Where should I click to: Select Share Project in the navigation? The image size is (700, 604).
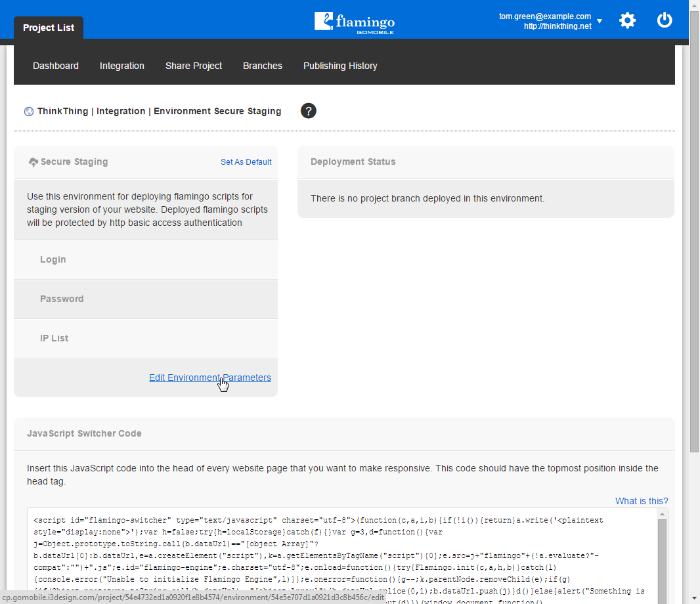(x=193, y=66)
